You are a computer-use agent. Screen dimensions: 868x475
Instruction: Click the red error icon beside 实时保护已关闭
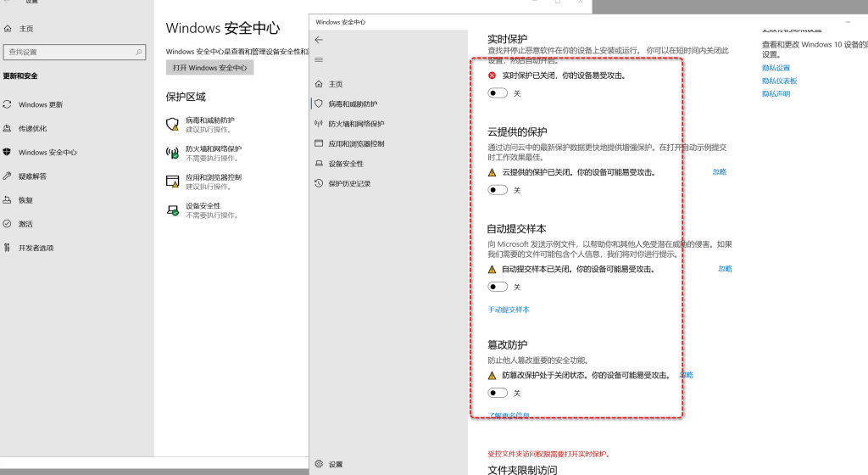tap(492, 75)
